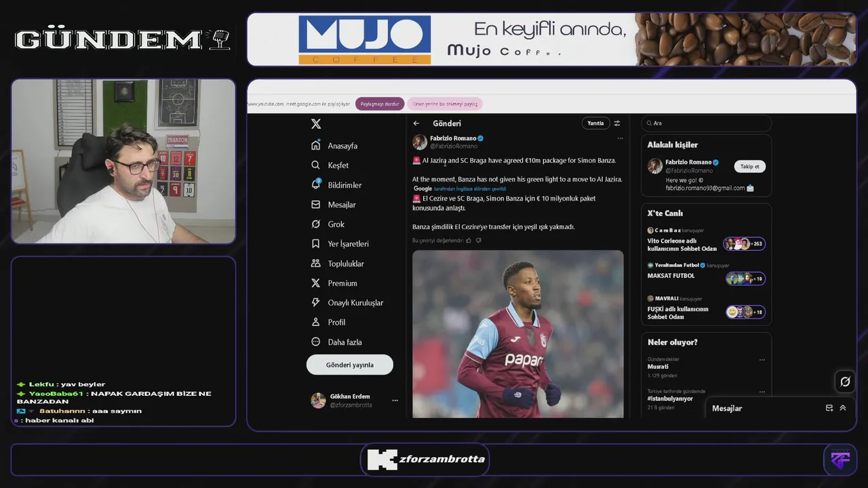Click the Gönderi yayınla button

pos(350,365)
